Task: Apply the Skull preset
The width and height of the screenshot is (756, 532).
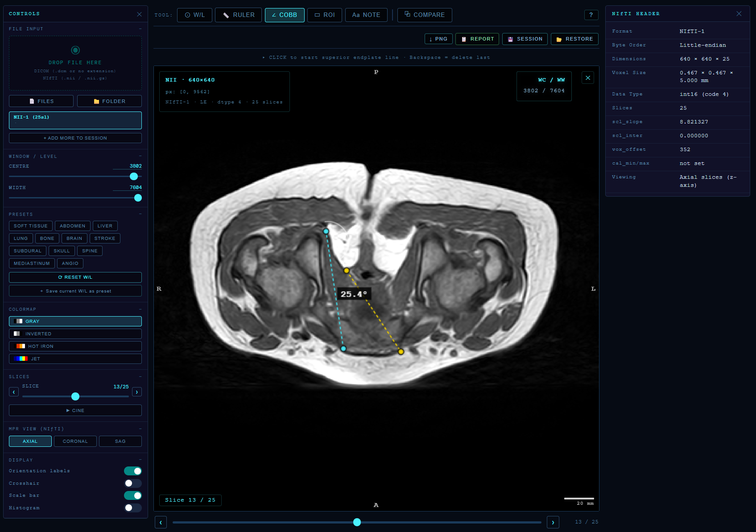Action: pyautogui.click(x=62, y=251)
